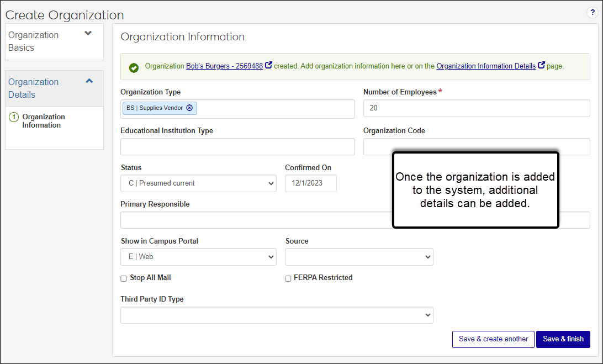Select the Organization Information step

44,121
